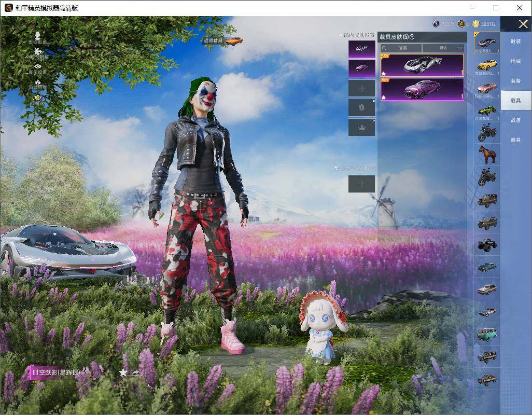Image resolution: width=532 pixels, height=415 pixels.
Task: Toggle favorite star on the silver car card
Action: tap(384, 74)
